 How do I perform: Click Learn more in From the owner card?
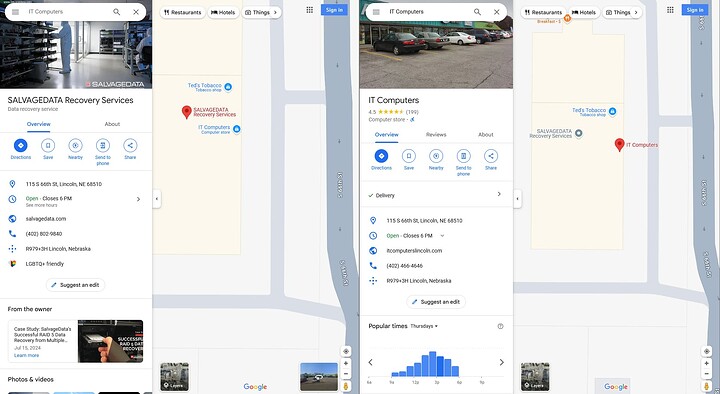(27, 355)
